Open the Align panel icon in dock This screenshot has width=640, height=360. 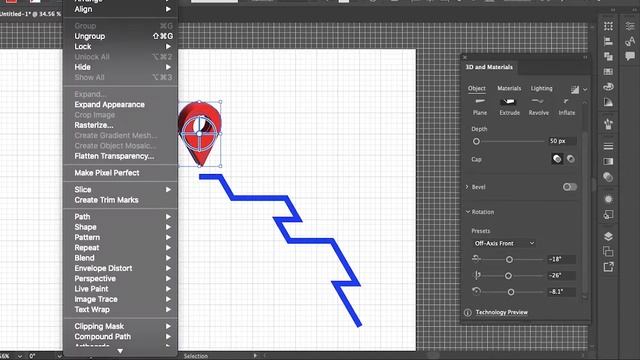[x=608, y=41]
